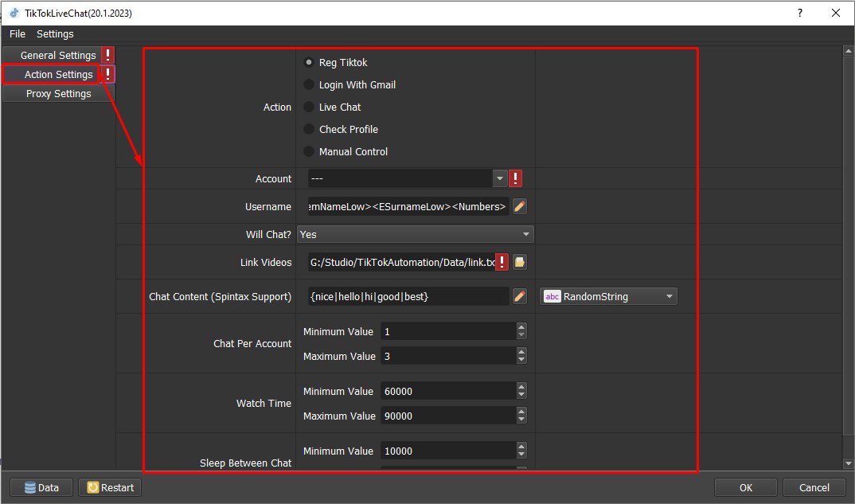Click the Chat Content spintax field
The height and width of the screenshot is (504, 855).
[x=408, y=296]
